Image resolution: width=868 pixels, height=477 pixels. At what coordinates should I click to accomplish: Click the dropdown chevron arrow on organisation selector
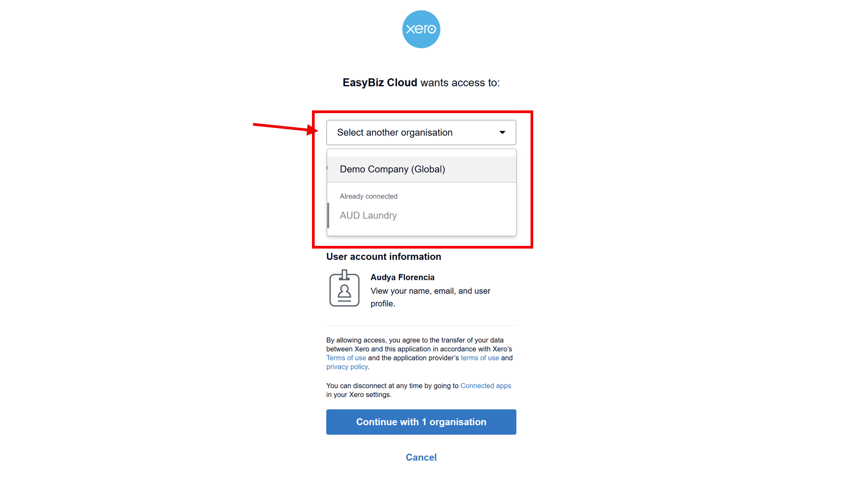click(502, 132)
